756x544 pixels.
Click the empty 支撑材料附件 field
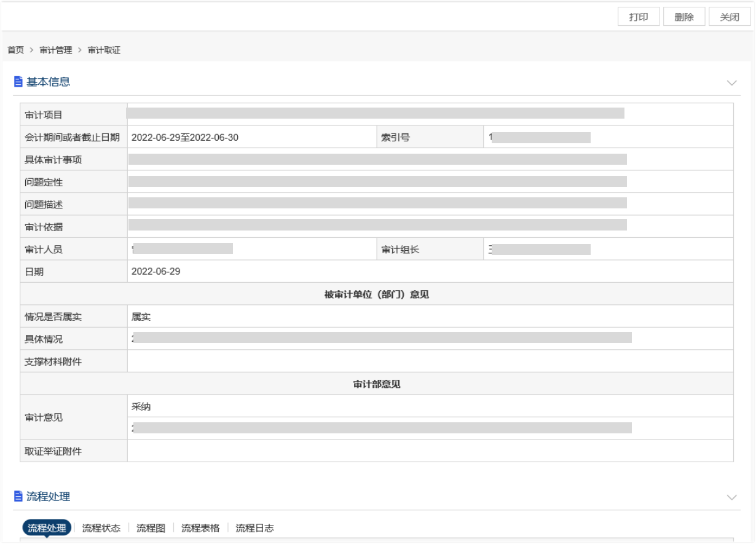pos(430,361)
